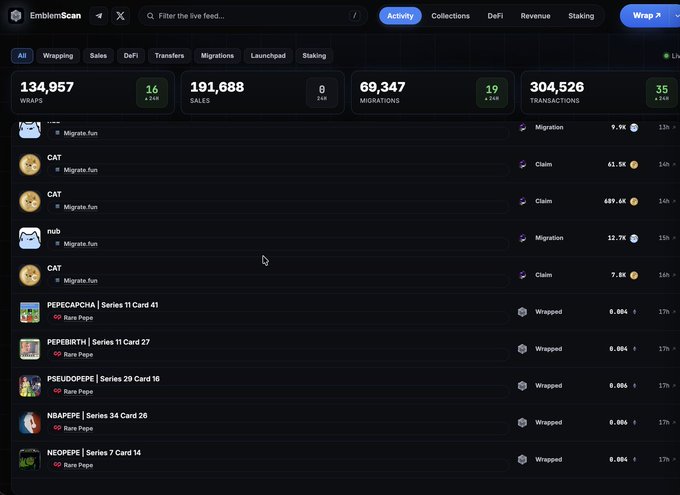This screenshot has height=495, width=680.
Task: Click the EmblemScan logo icon
Action: pos(16,16)
